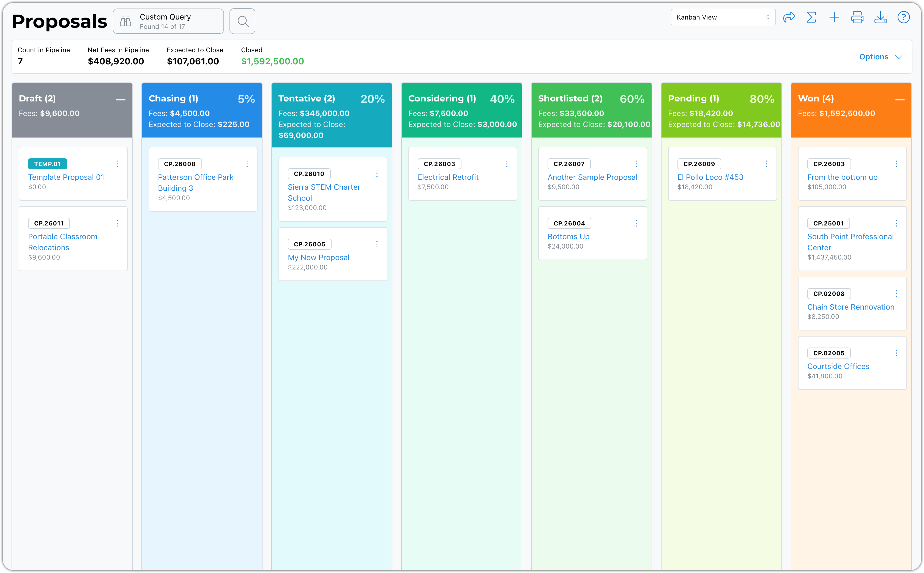Viewport: 924px width, 573px height.
Task: Open options menu for My New Proposal card
Action: 377,244
